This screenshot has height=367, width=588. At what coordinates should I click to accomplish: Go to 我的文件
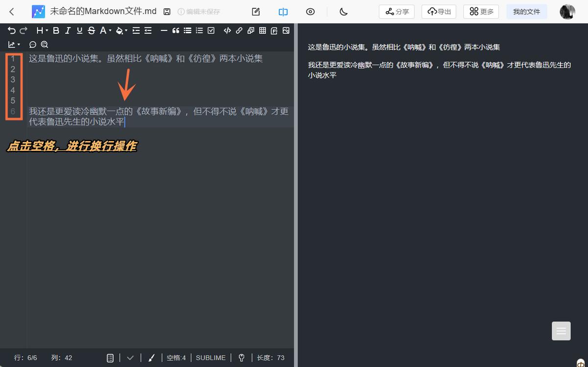pos(526,11)
